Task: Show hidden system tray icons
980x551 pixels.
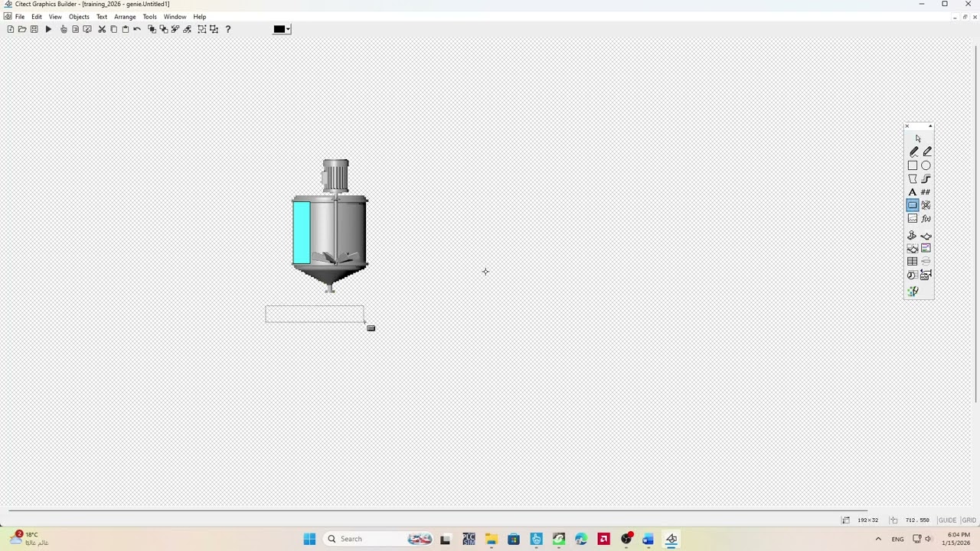Action: [x=878, y=539]
